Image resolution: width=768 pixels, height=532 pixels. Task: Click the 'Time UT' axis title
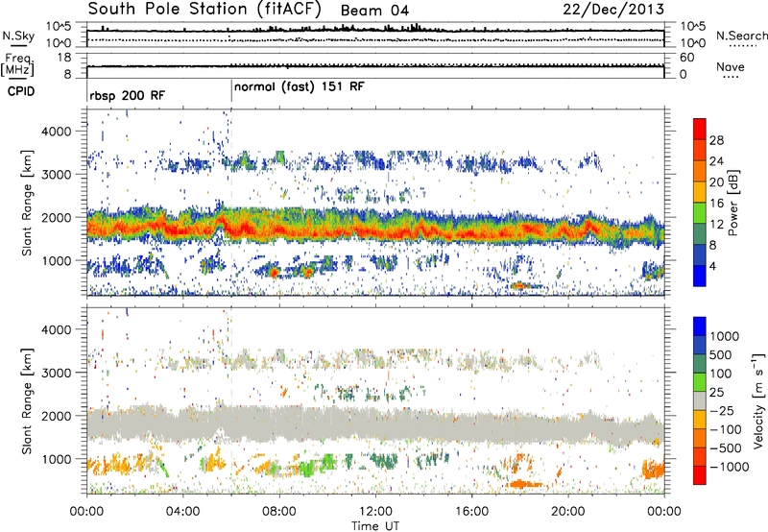click(375, 525)
